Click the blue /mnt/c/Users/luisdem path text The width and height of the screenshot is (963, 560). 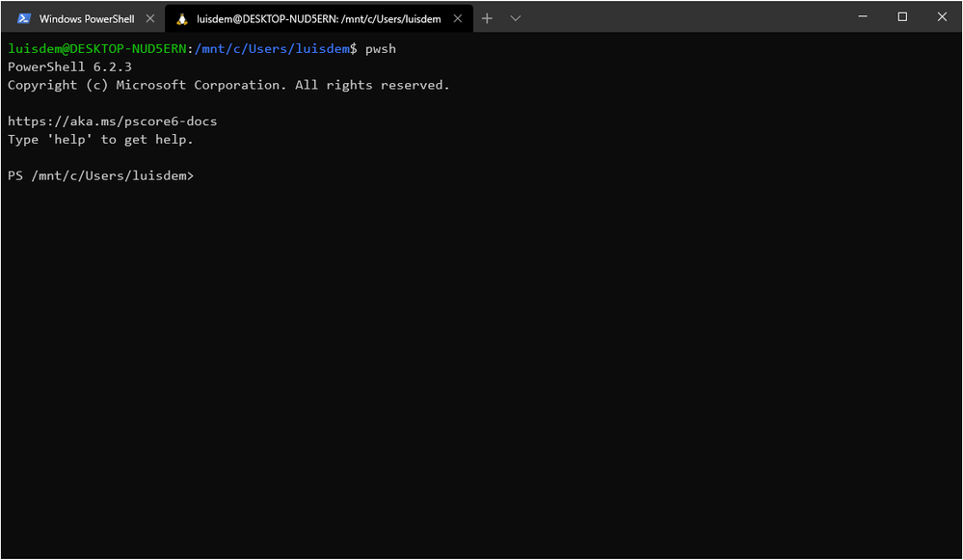click(x=272, y=48)
